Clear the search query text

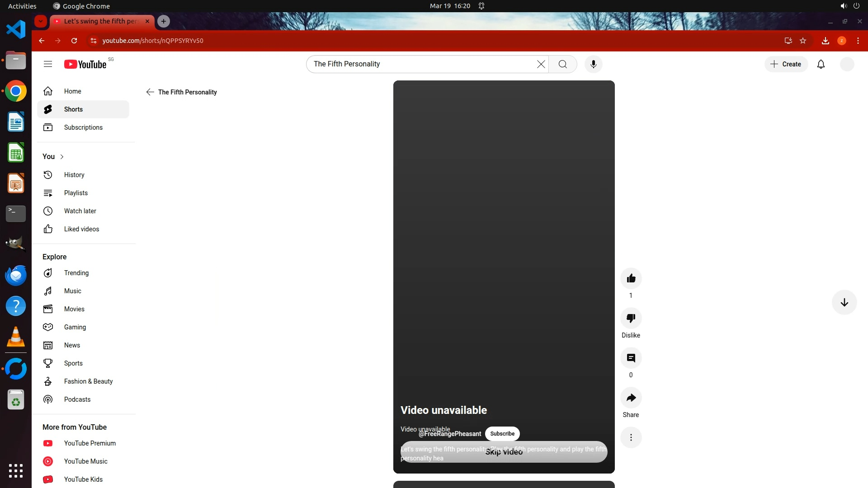coord(541,64)
